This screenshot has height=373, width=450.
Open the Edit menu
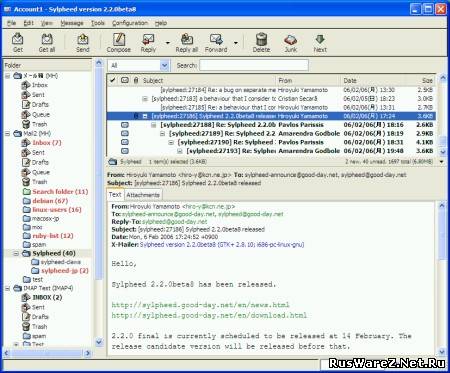28,23
